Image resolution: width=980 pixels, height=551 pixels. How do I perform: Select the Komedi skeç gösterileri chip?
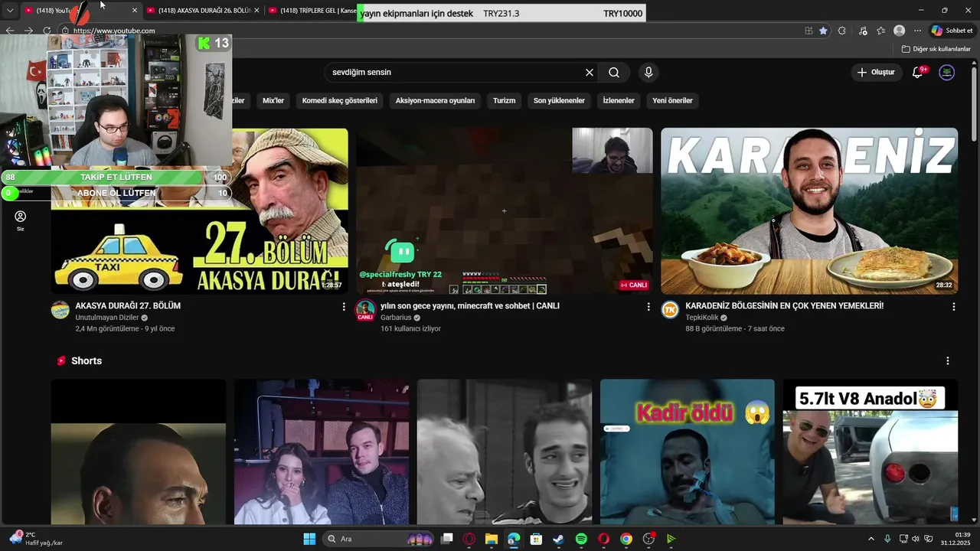tap(340, 100)
